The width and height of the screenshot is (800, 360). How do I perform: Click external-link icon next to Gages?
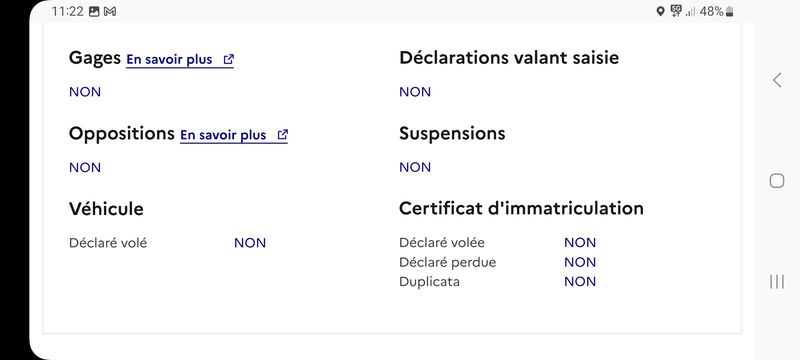229,59
